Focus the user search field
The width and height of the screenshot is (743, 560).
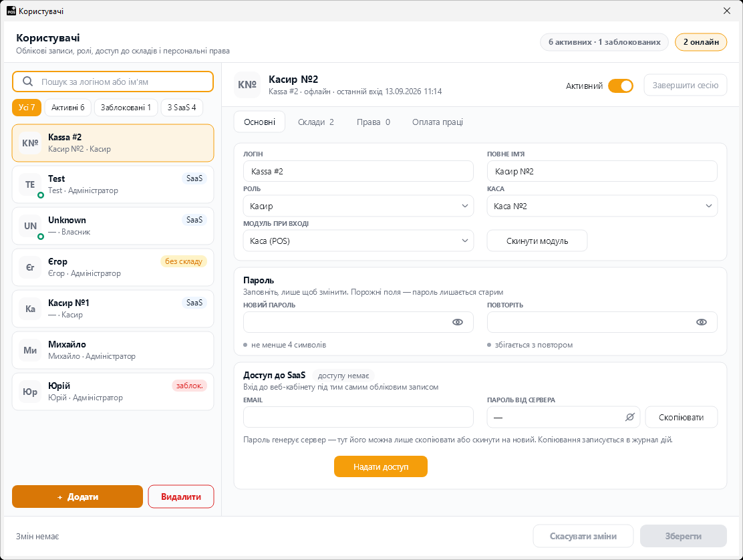pyautogui.click(x=113, y=82)
